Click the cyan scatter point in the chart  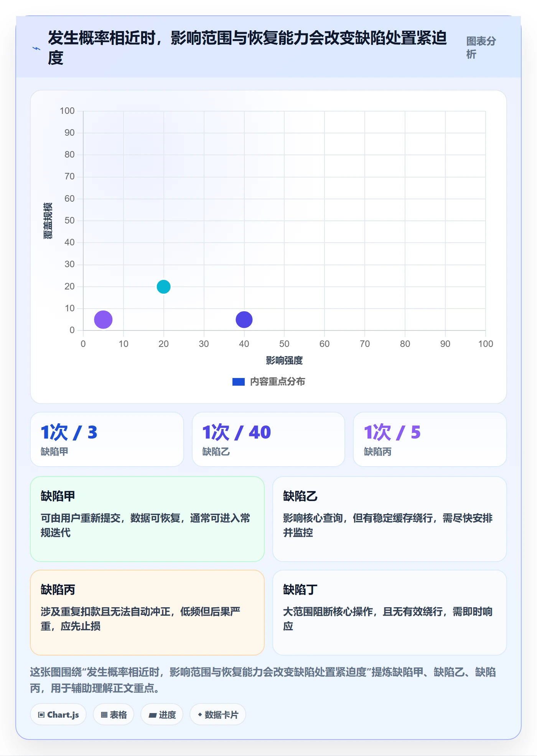pos(164,287)
